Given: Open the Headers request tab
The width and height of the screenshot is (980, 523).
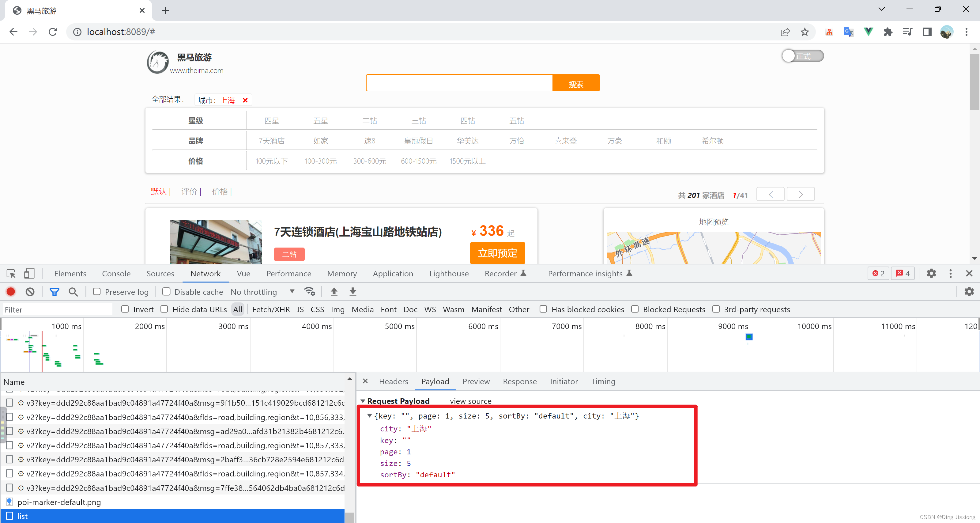Looking at the screenshot, I should (393, 381).
